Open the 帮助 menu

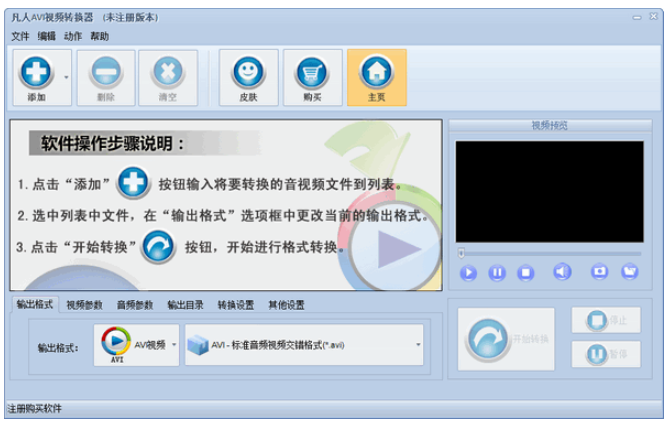[x=99, y=37]
